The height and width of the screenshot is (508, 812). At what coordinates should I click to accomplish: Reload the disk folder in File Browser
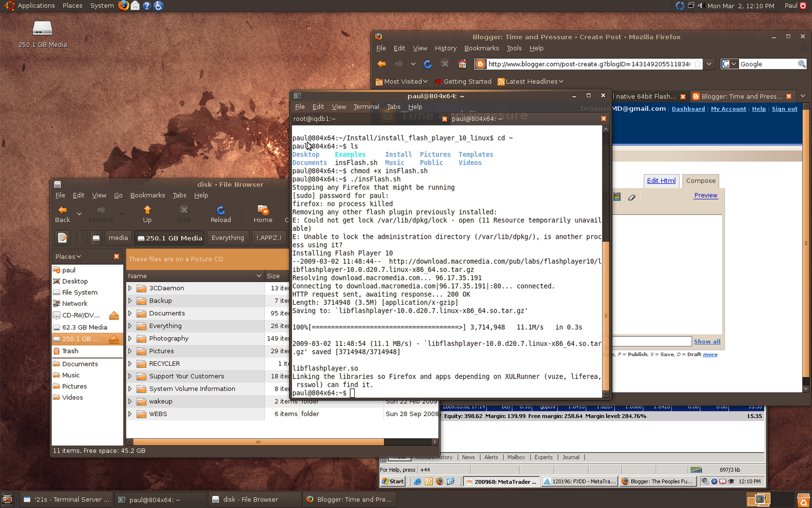[x=221, y=214]
